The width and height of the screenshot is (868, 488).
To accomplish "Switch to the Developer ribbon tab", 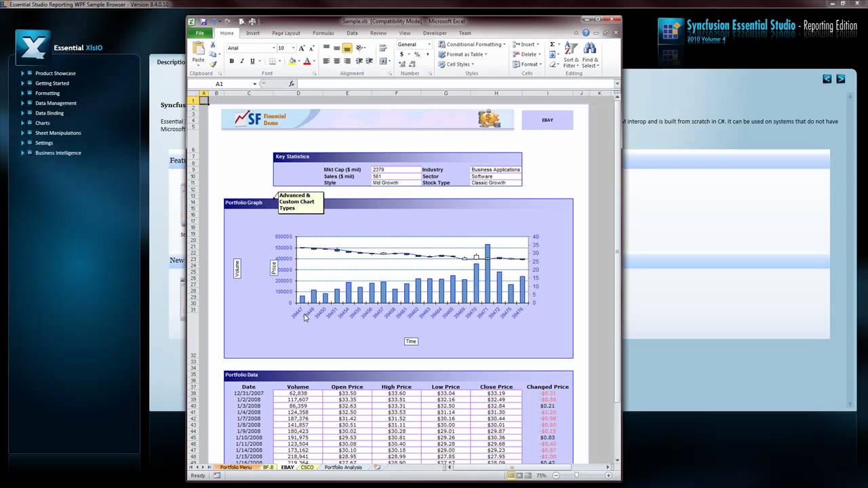I will [x=435, y=33].
